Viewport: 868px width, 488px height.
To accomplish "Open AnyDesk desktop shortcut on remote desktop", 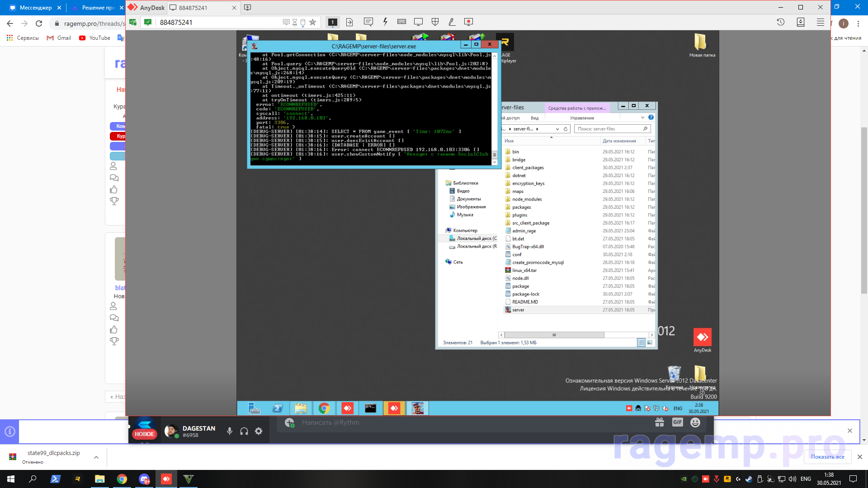I will click(x=702, y=340).
